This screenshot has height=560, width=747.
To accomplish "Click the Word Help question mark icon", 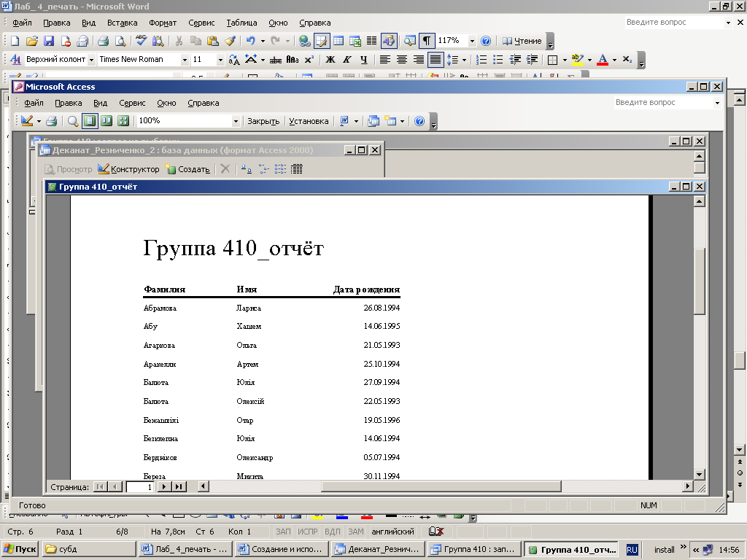I will [x=485, y=41].
